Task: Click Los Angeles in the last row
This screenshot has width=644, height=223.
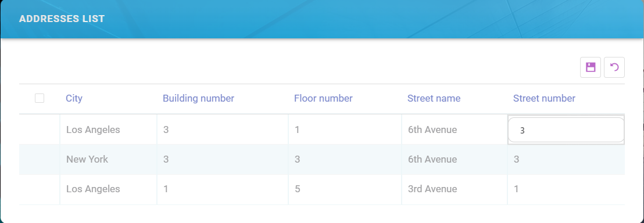Action: point(93,189)
